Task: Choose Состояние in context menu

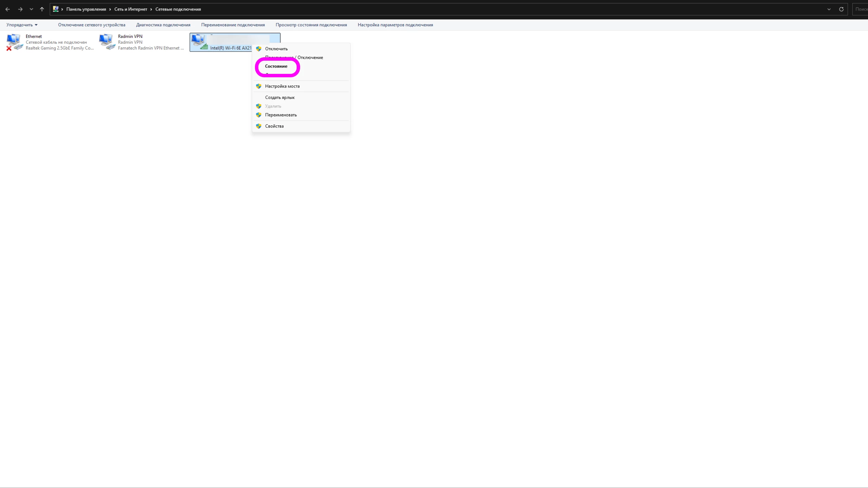Action: tap(276, 66)
